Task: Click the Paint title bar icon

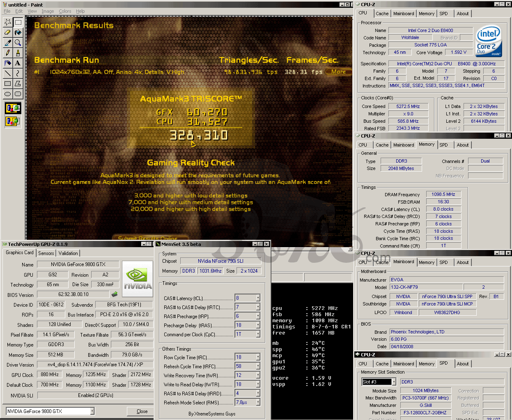Action: click(4, 5)
